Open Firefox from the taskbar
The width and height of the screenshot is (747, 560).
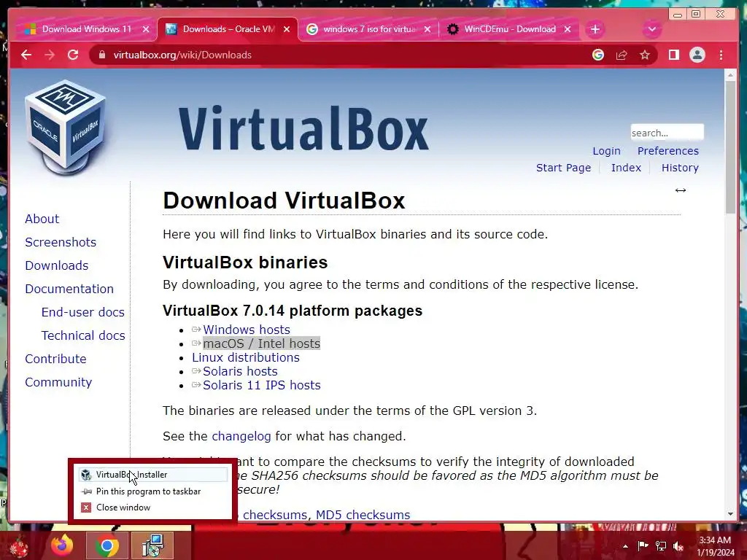(63, 545)
